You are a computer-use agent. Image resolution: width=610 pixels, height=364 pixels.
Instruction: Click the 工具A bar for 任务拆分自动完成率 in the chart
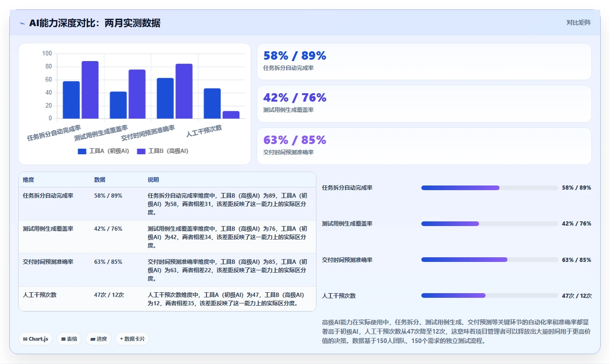(71, 100)
